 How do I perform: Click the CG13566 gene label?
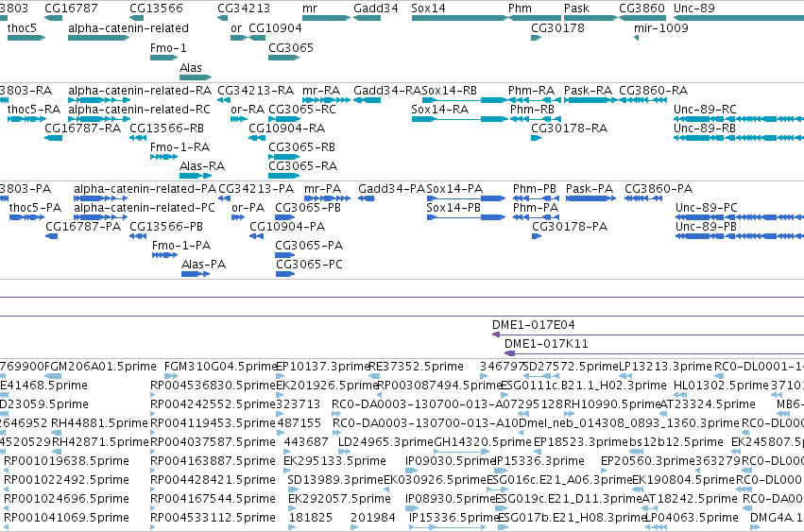(156, 9)
